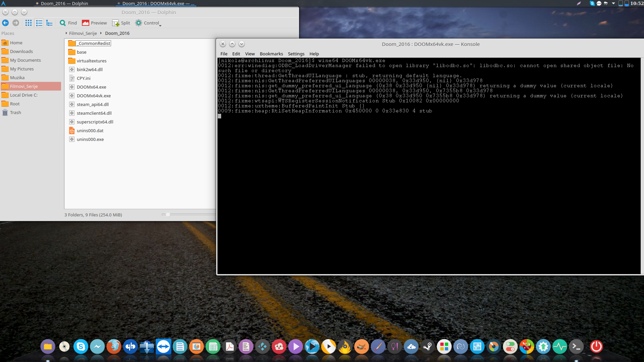
Task: Open Konsole Bookmarks menu
Action: pos(271,54)
